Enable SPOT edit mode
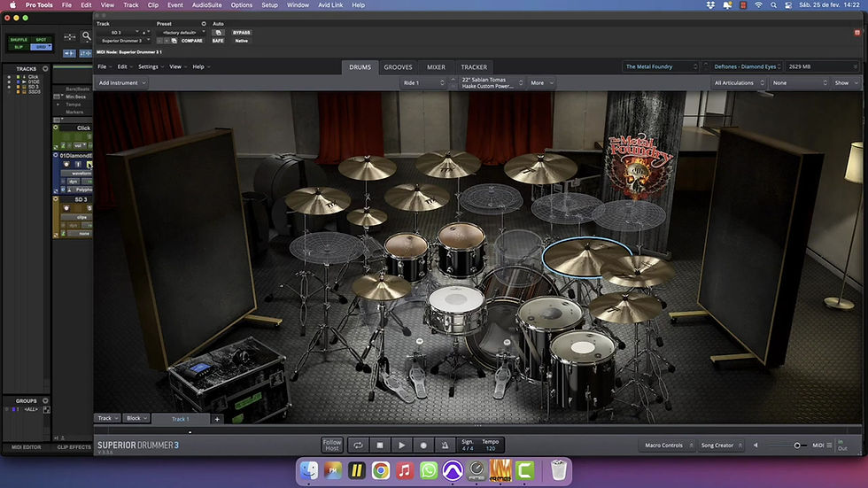 coord(42,40)
